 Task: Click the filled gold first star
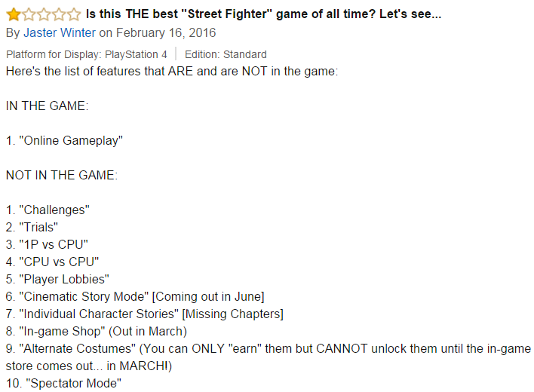tap(14, 14)
